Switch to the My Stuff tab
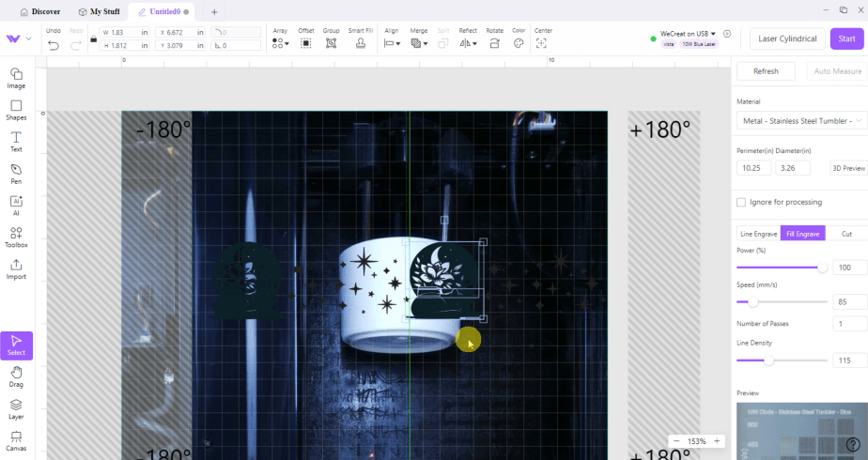 coord(100,11)
